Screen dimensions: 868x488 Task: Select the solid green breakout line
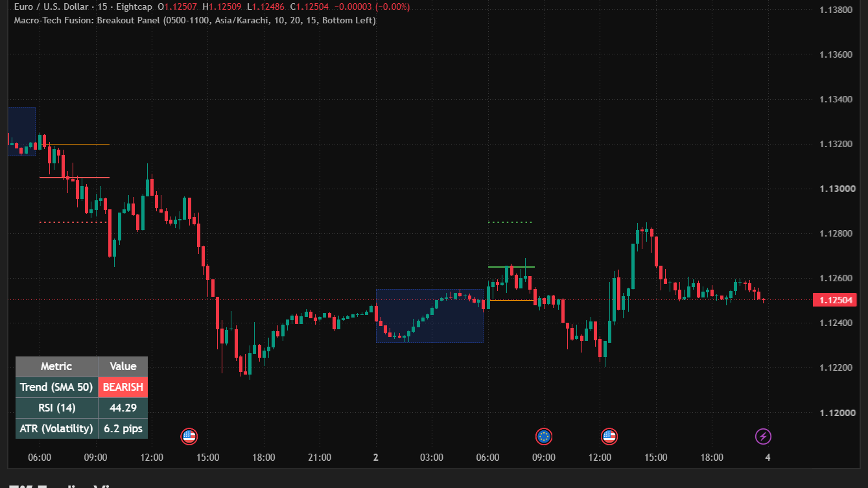[511, 267]
